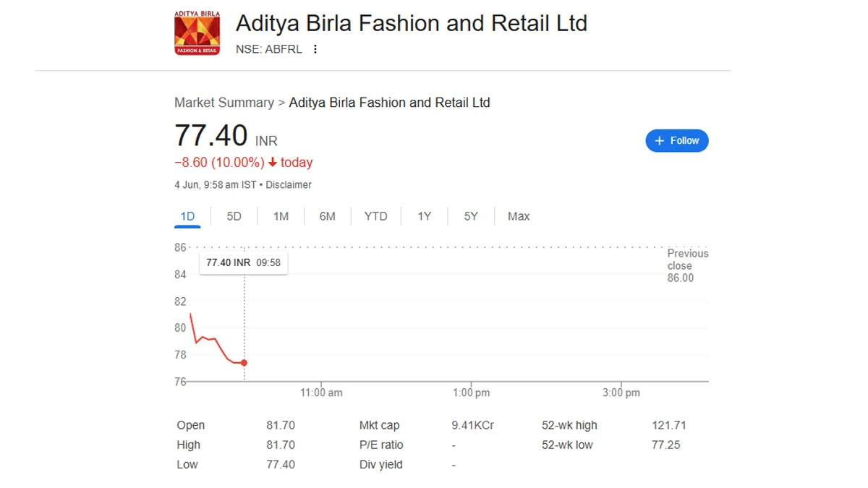
Task: Show the 1M price chart
Action: point(281,216)
